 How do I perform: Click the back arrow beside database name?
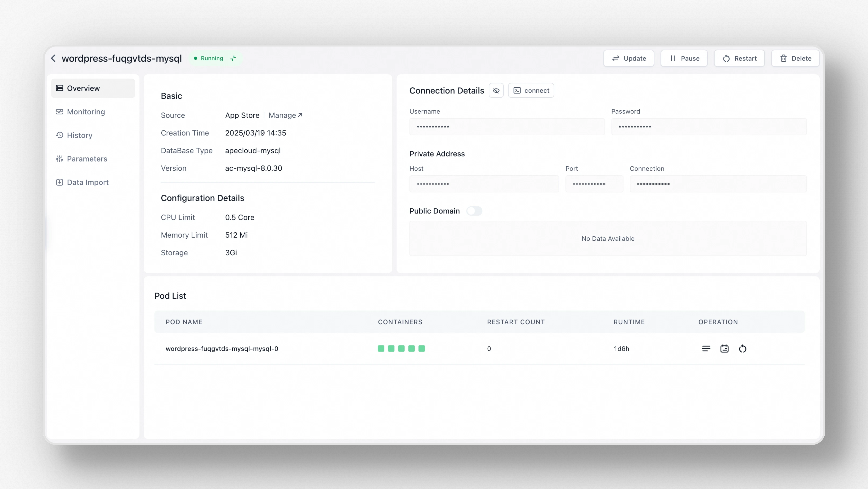[53, 58]
